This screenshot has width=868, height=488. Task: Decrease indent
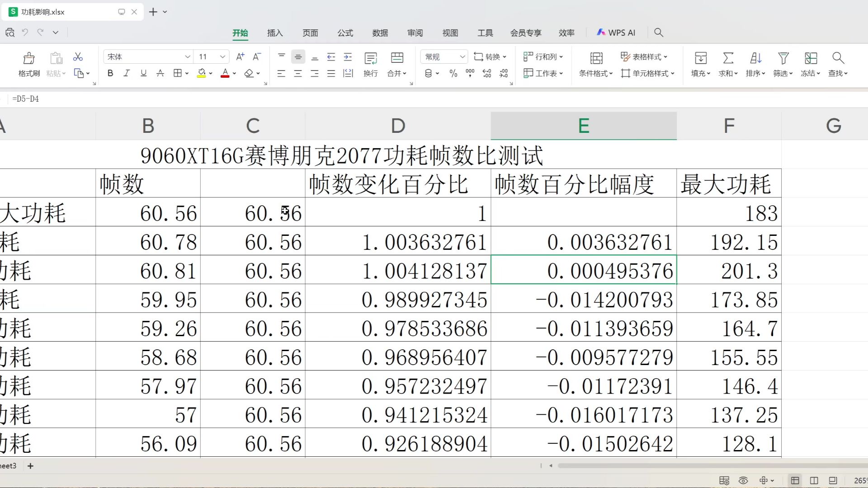click(x=331, y=56)
